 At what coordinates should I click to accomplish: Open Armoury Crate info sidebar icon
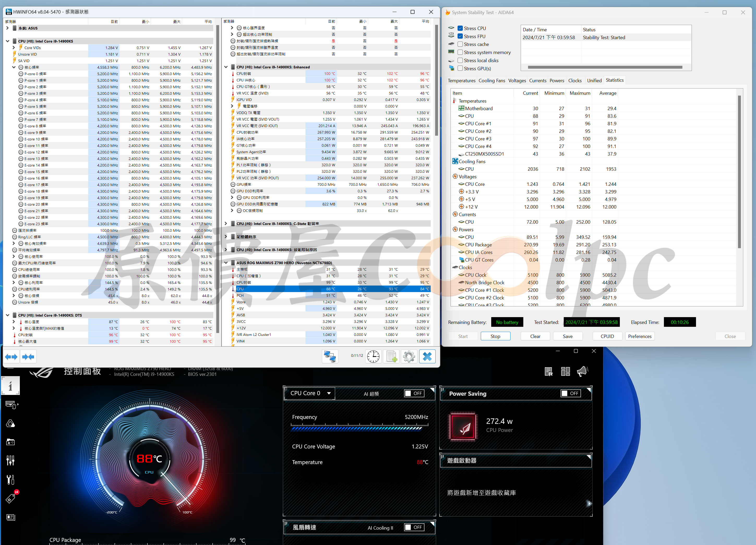point(10,386)
